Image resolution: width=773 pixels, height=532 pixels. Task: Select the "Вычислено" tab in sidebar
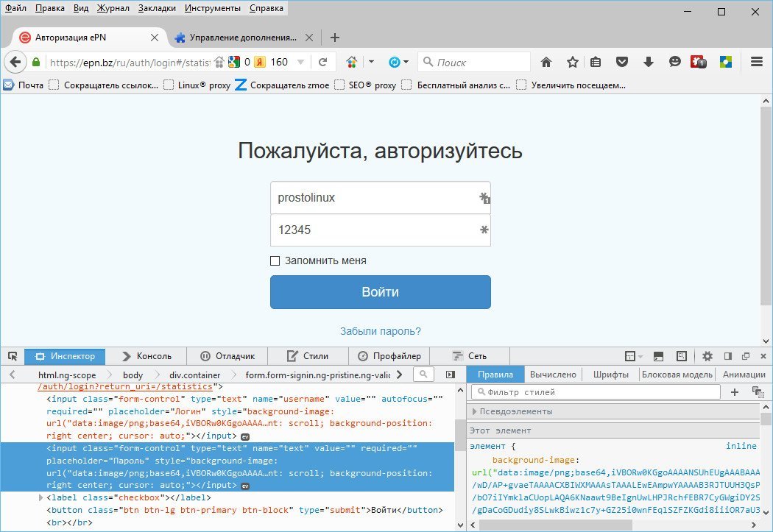[553, 375]
